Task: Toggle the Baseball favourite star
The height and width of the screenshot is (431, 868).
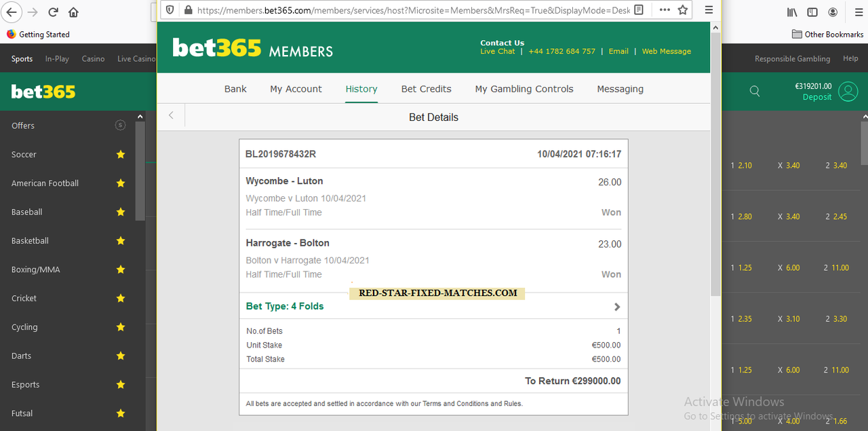Action: click(x=121, y=212)
